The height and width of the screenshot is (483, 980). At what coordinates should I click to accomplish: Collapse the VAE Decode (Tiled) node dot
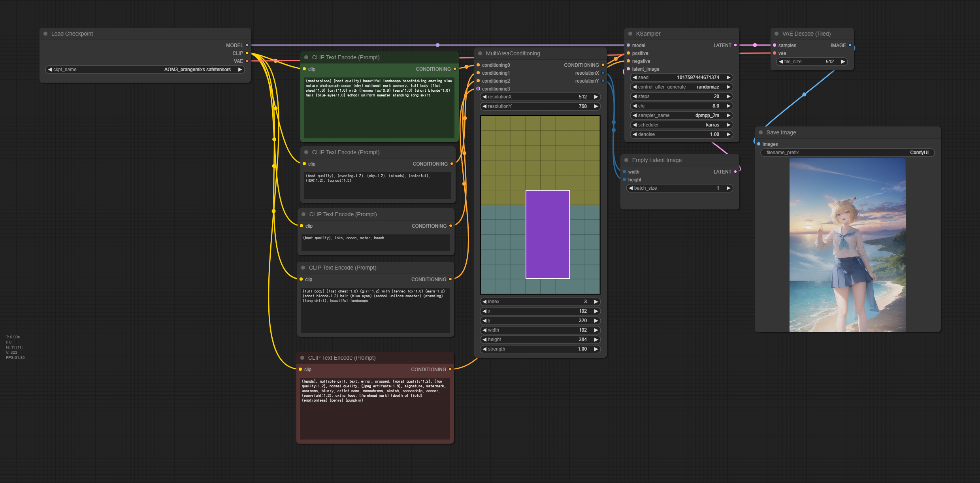[x=776, y=34]
